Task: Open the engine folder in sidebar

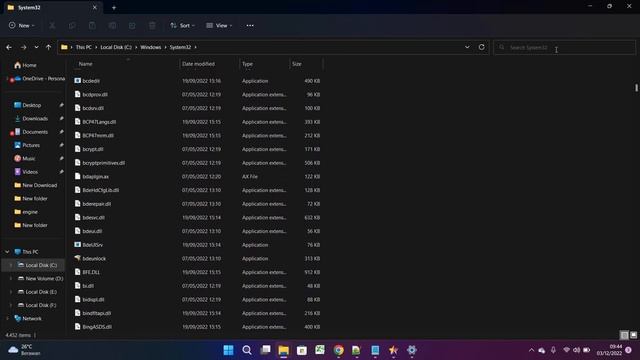Action: tap(26, 212)
